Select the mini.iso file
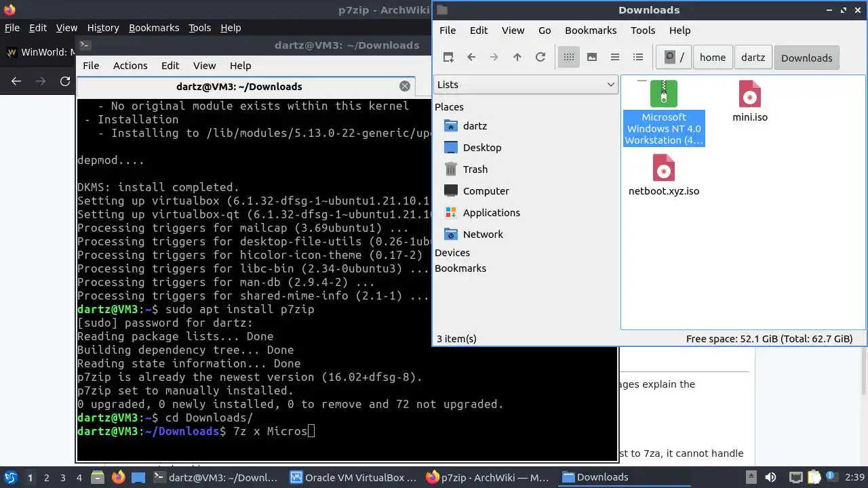This screenshot has height=488, width=868. pos(750,102)
